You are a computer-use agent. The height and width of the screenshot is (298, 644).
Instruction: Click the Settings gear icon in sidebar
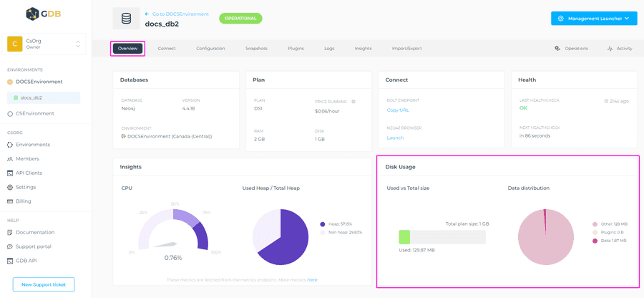click(x=10, y=187)
